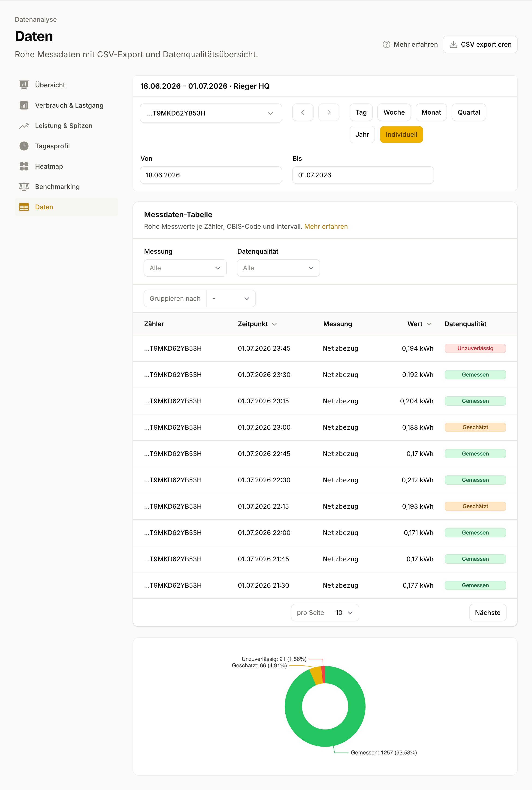The image size is (532, 790).
Task: Click the Geschätzt badge at 22:15
Action: 475,506
